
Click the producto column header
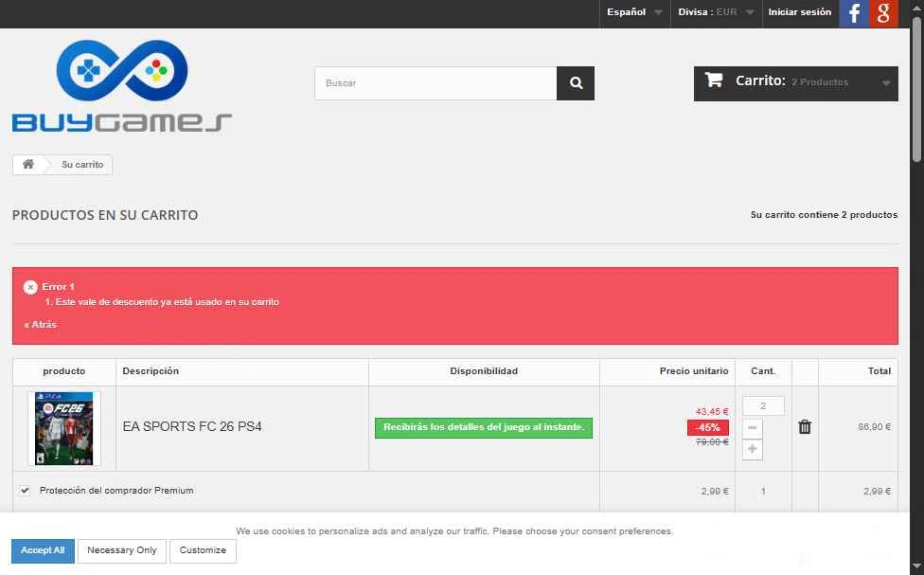coord(64,371)
